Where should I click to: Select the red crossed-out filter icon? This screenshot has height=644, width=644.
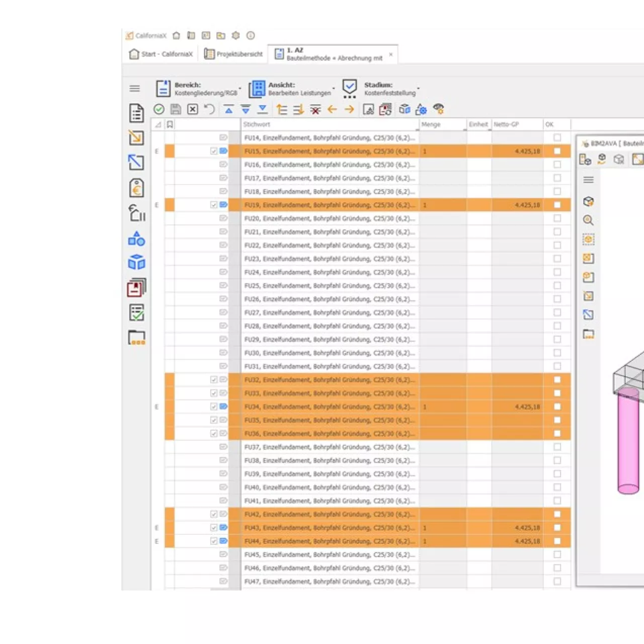[x=315, y=109]
